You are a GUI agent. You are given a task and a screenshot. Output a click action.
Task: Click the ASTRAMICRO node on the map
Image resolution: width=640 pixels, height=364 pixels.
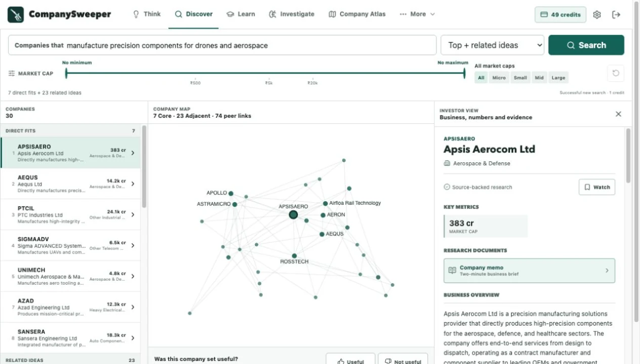pos(235,204)
